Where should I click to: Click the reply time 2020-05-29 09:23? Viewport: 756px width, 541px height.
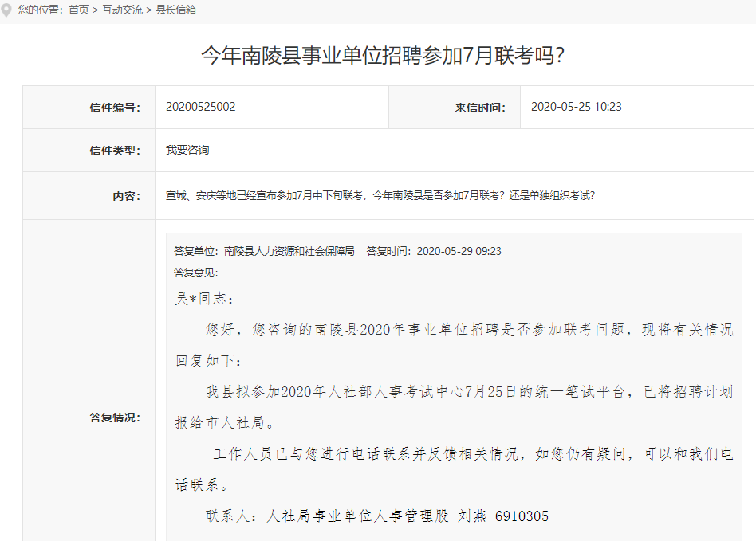[459, 251]
